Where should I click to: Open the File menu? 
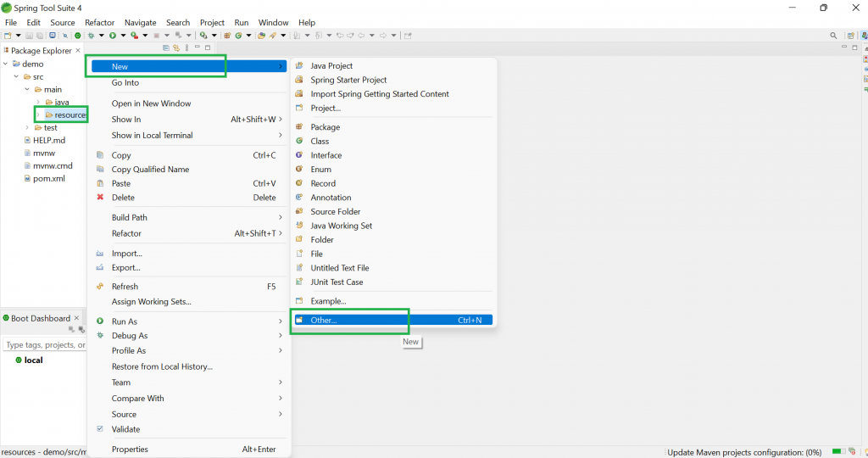[11, 23]
